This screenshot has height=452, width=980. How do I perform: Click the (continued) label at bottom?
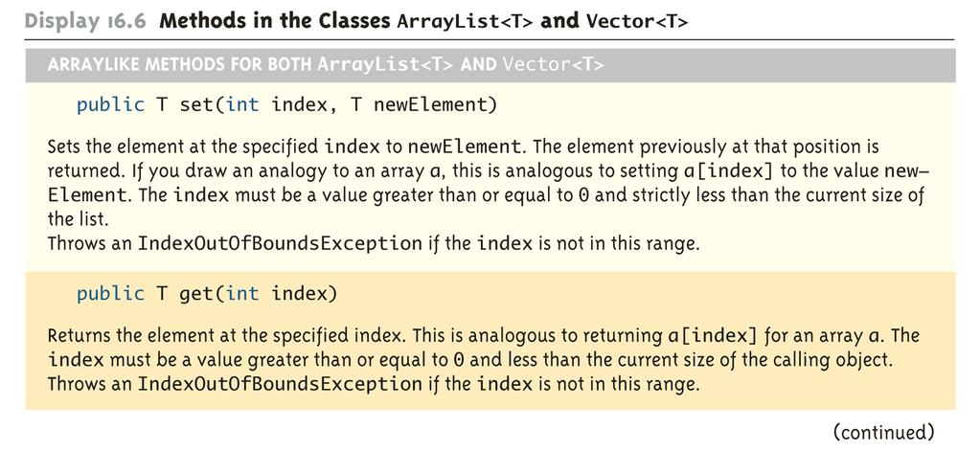click(x=883, y=432)
